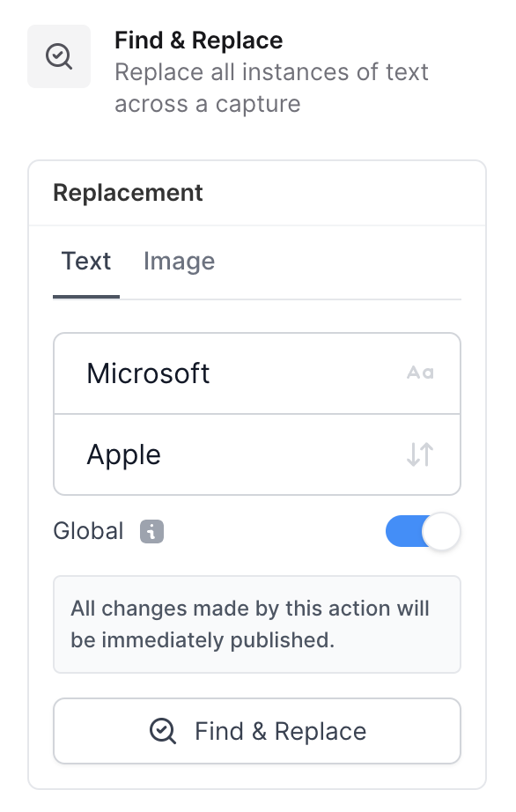Toggle match case Aa icon
This screenshot has height=812, width=516.
(420, 373)
